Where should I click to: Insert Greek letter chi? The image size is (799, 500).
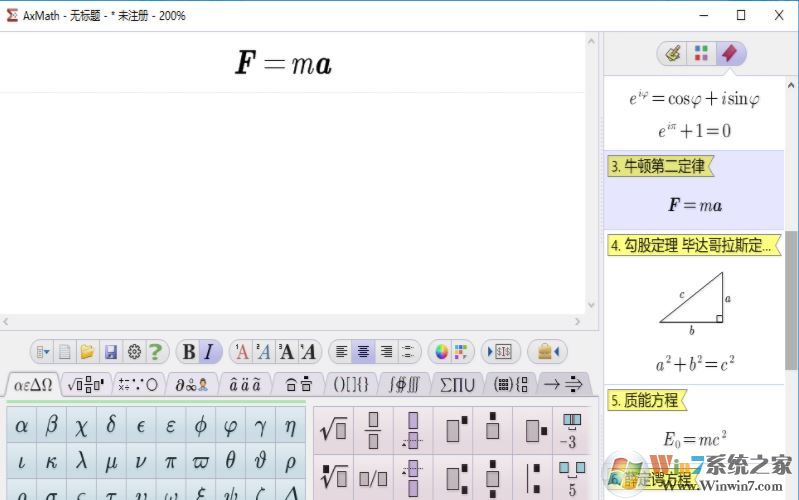(x=81, y=425)
